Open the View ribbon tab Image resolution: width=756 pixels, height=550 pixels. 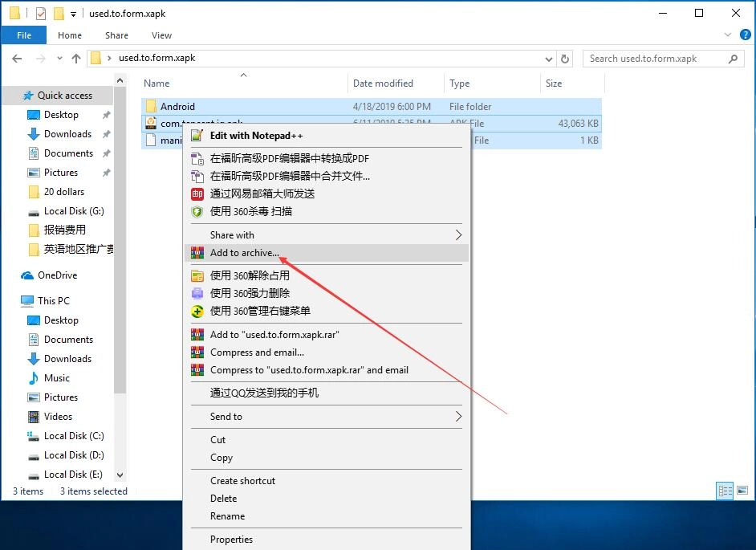pyautogui.click(x=161, y=35)
